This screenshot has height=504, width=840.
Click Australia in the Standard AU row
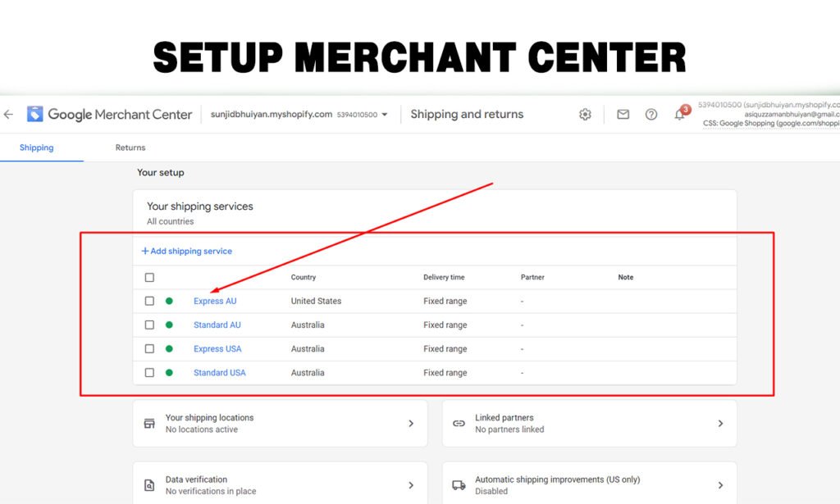click(308, 325)
